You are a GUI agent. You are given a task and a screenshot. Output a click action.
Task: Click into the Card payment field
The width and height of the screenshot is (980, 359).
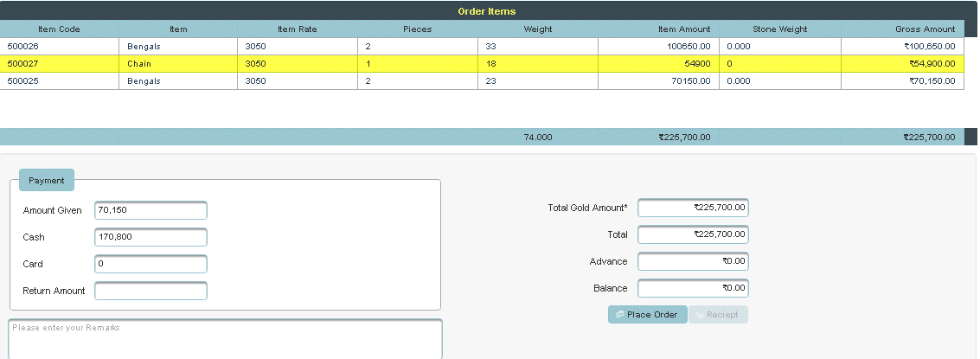(151, 264)
